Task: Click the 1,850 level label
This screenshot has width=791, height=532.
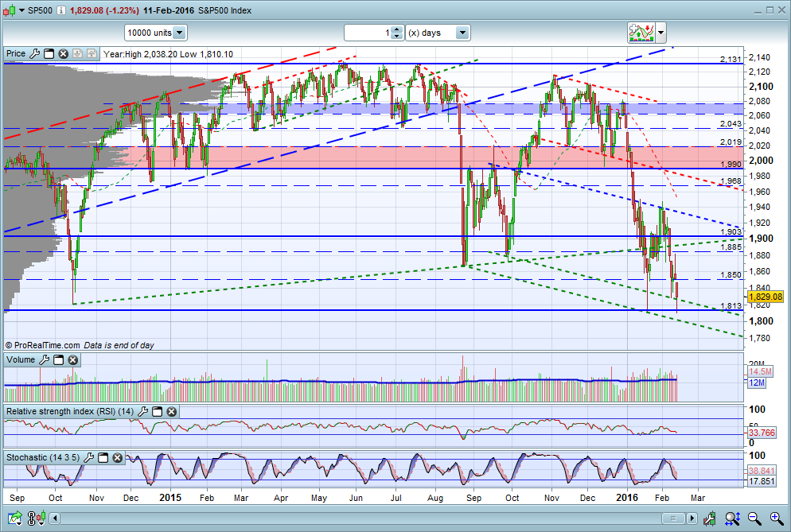Action: pyautogui.click(x=731, y=275)
